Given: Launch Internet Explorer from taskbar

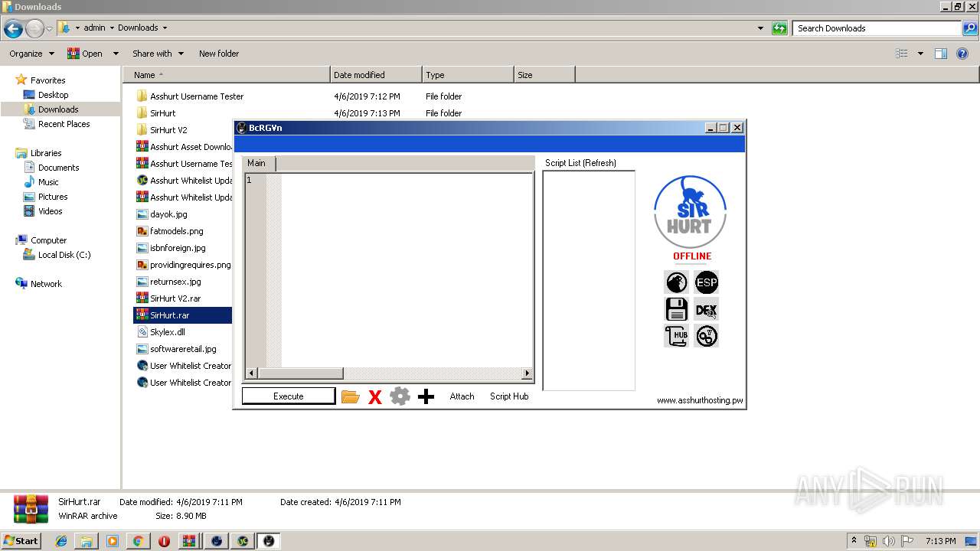Looking at the screenshot, I should pyautogui.click(x=61, y=541).
